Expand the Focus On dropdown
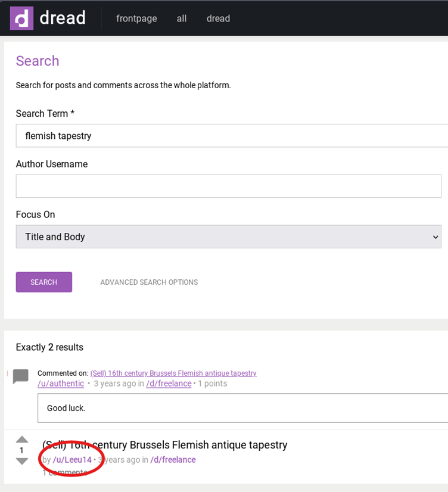 tap(229, 236)
